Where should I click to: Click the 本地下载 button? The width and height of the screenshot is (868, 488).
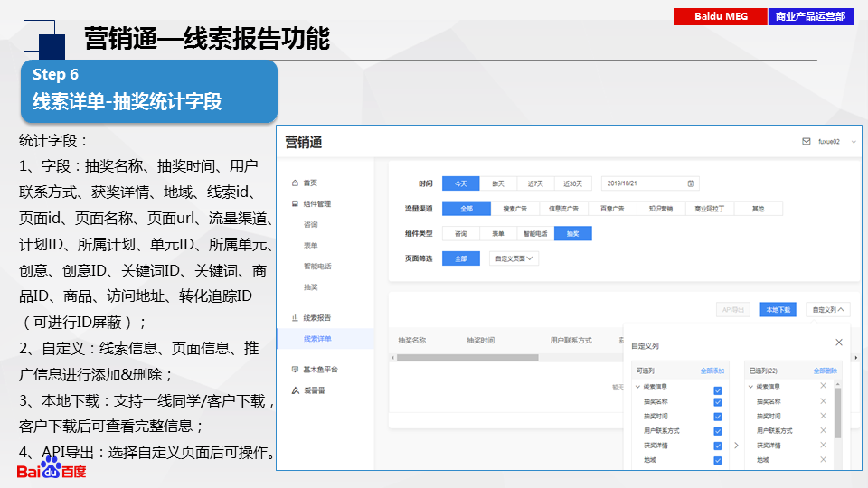click(778, 310)
